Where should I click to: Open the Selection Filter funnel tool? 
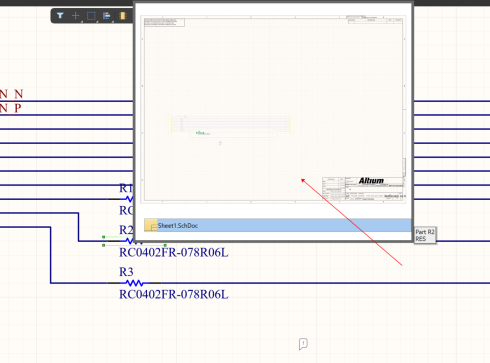click(60, 15)
